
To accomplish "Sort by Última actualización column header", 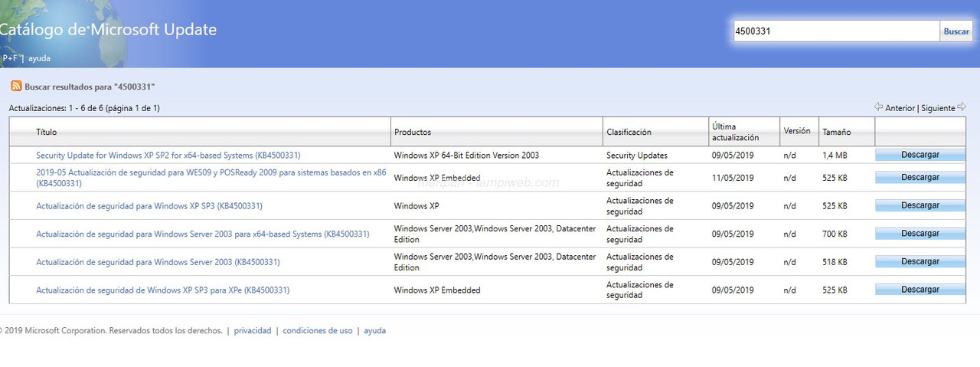I will click(735, 132).
